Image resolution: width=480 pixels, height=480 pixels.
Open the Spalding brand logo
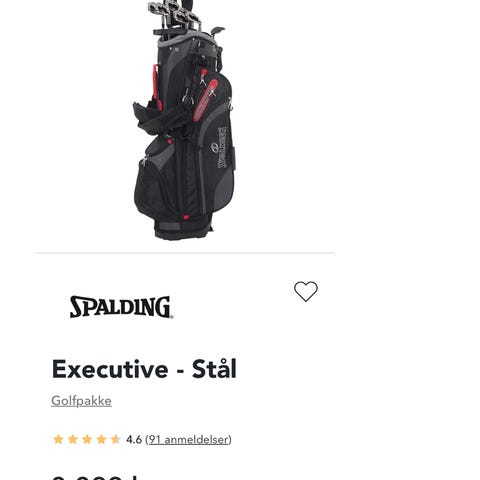pos(121,307)
